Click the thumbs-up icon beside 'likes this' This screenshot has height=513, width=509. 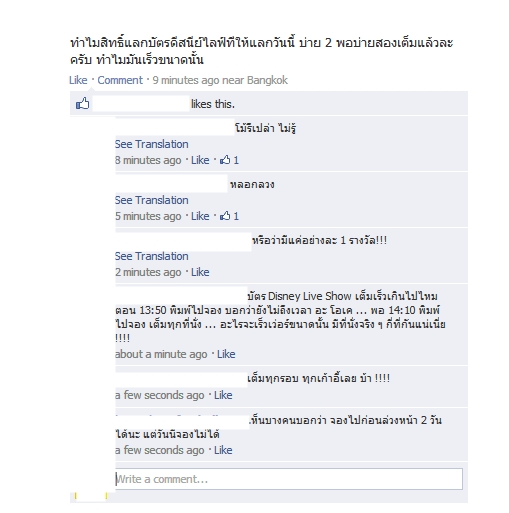(x=83, y=104)
